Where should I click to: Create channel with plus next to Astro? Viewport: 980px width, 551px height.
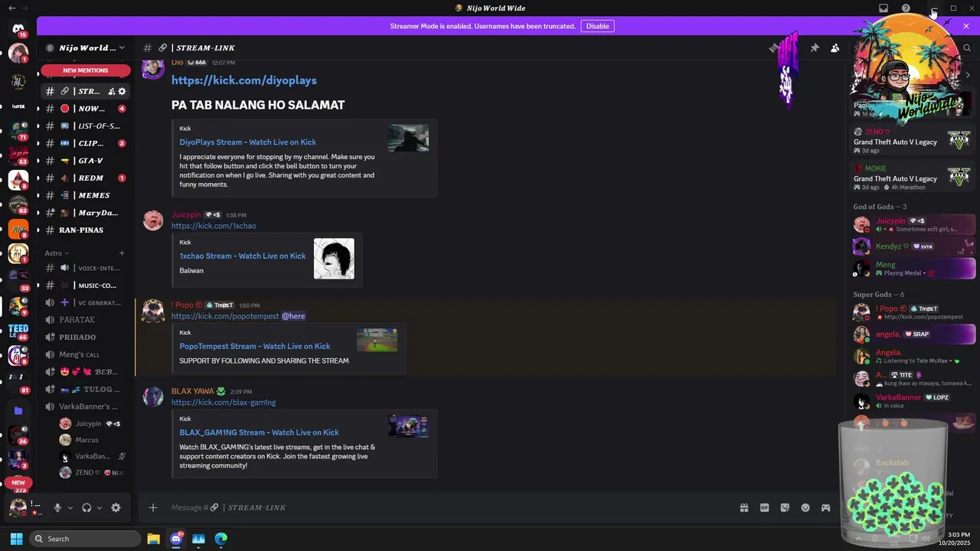click(x=122, y=253)
